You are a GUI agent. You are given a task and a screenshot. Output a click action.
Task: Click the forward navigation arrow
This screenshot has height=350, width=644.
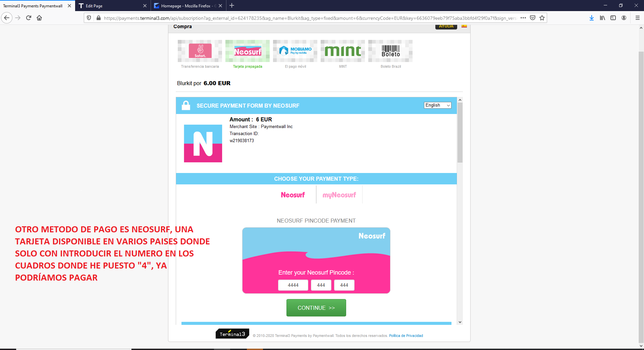pyautogui.click(x=18, y=18)
